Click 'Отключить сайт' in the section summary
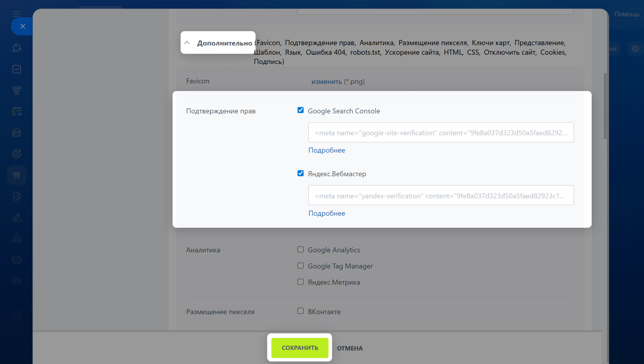The height and width of the screenshot is (364, 644). click(x=509, y=52)
